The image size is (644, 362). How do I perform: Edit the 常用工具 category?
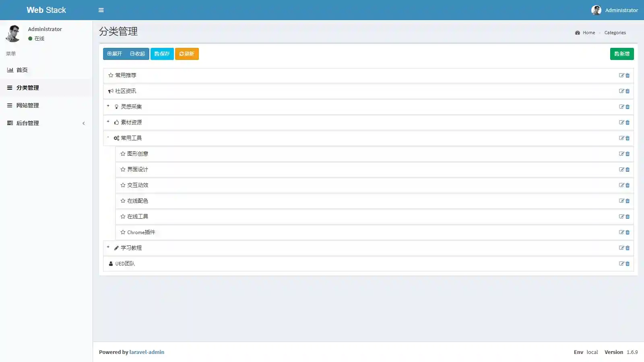point(621,138)
